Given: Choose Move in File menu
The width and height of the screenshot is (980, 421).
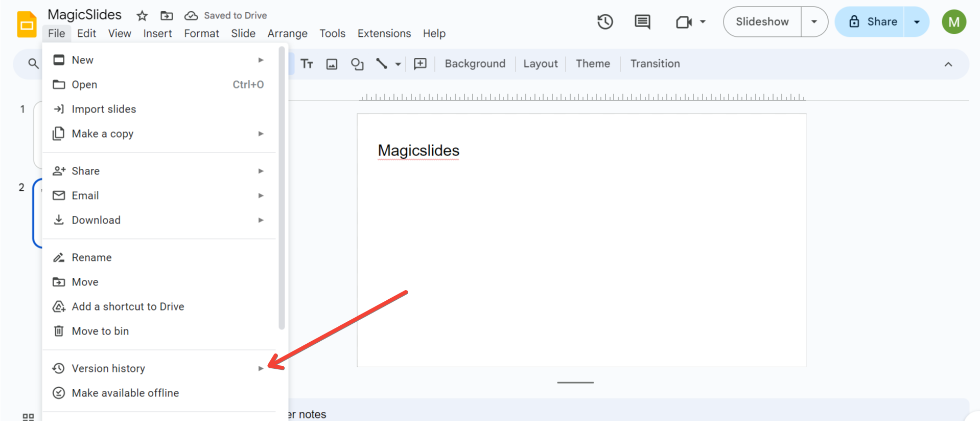Looking at the screenshot, I should tap(159, 282).
